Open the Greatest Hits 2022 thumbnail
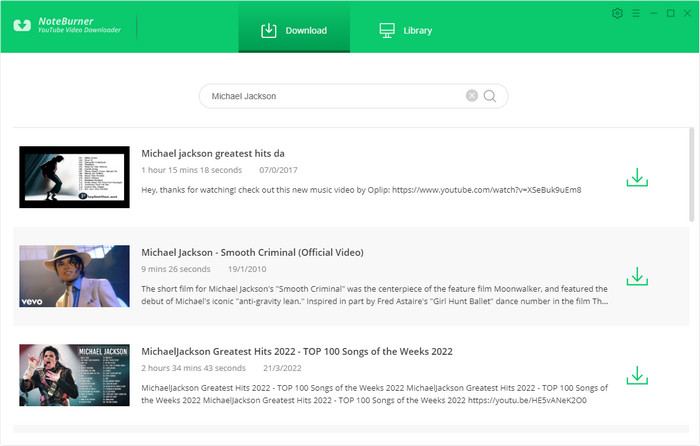700x446 pixels. (x=75, y=375)
